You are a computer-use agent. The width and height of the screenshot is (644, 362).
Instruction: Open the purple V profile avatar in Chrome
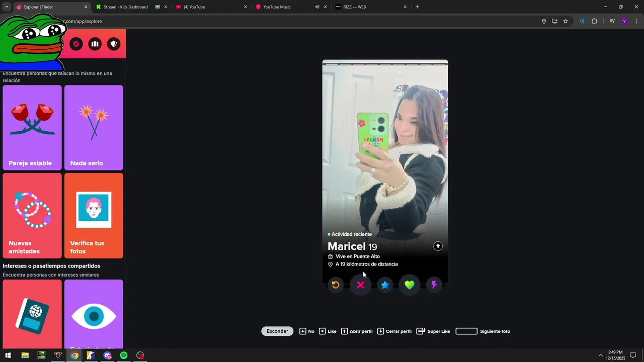coord(624,21)
